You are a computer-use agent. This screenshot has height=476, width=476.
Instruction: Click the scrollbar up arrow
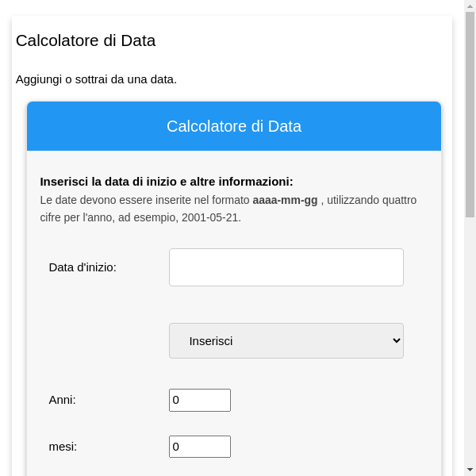click(x=470, y=6)
